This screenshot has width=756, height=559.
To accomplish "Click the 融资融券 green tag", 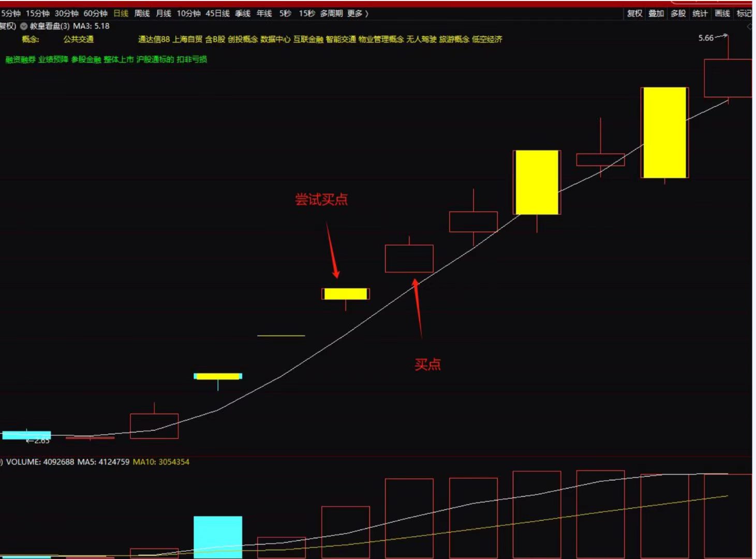I will click(21, 60).
